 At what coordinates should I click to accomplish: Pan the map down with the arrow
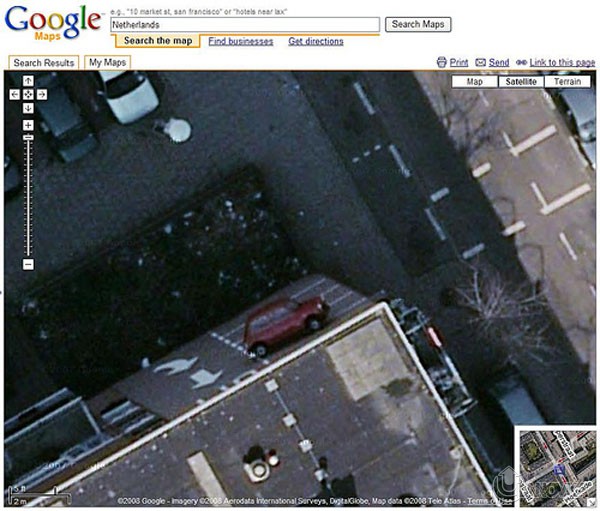[28, 108]
